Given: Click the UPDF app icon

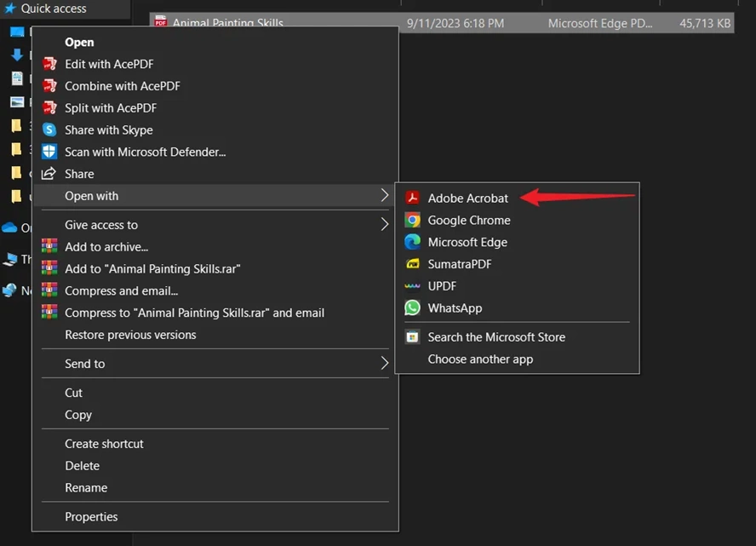Looking at the screenshot, I should pyautogui.click(x=412, y=286).
